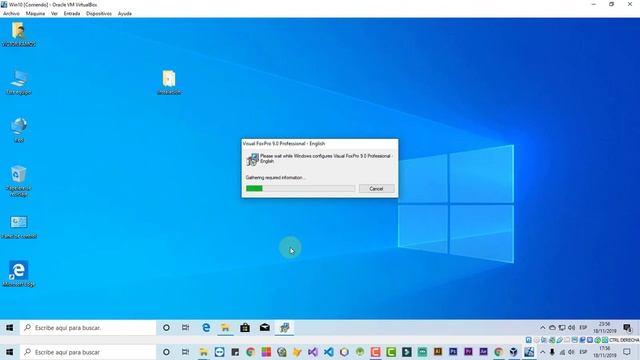The image size is (640, 360).
Task: Open TeamViewer from host taskbar
Action: pos(219,352)
